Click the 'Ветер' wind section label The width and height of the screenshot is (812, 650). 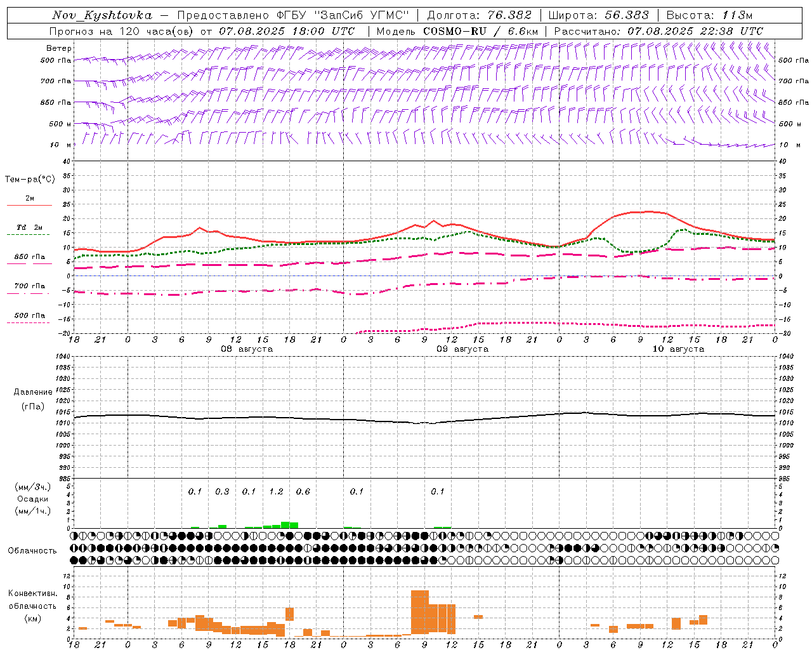point(59,48)
